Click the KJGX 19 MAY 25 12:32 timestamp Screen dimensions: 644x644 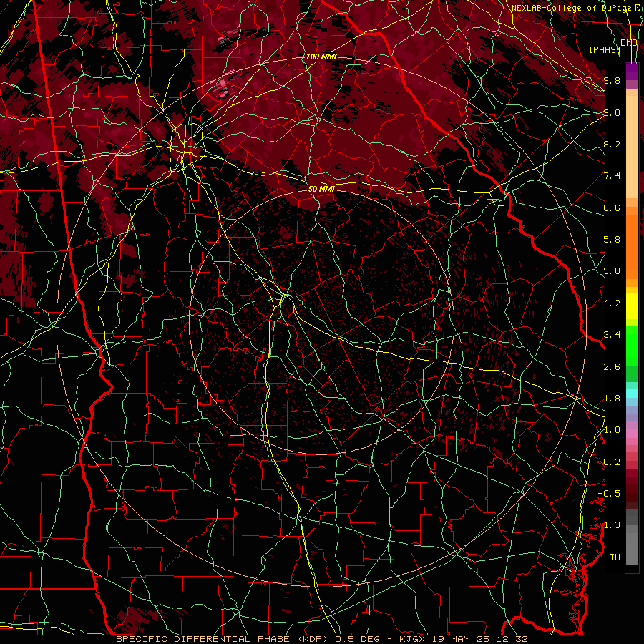coord(464,639)
